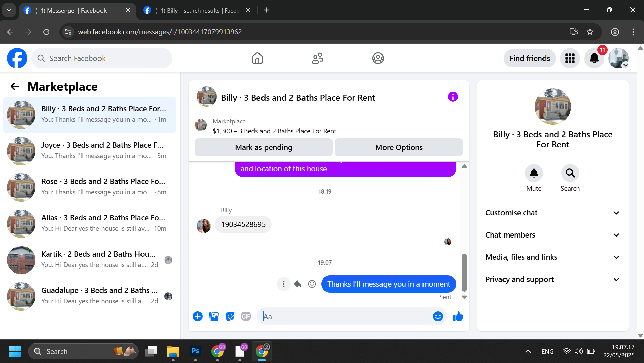Click the chat scroll-up arrow
644x363 pixels.
pos(464,166)
